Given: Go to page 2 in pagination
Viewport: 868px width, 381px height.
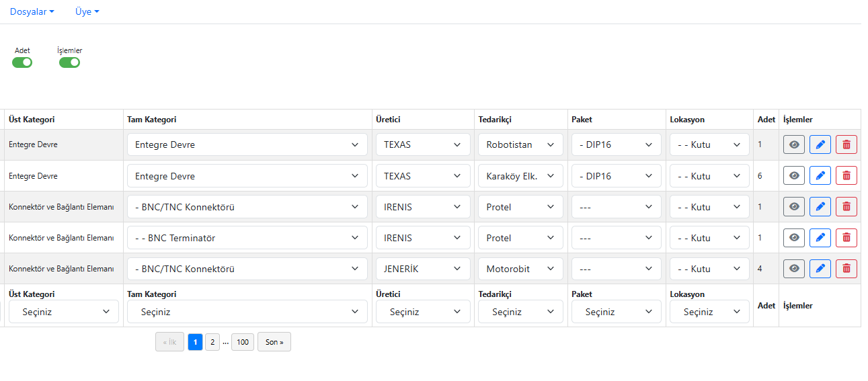Looking at the screenshot, I should coord(212,342).
